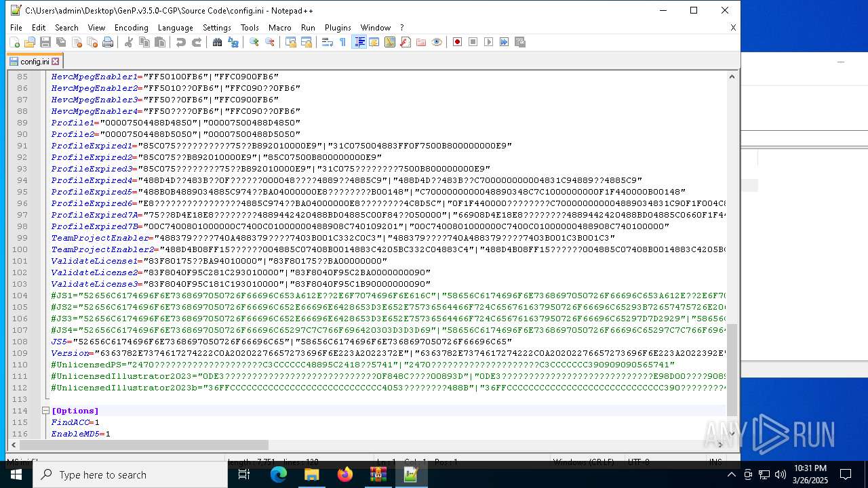Create a new document via toolbar
Screen dimensions: 868x488
(14, 42)
